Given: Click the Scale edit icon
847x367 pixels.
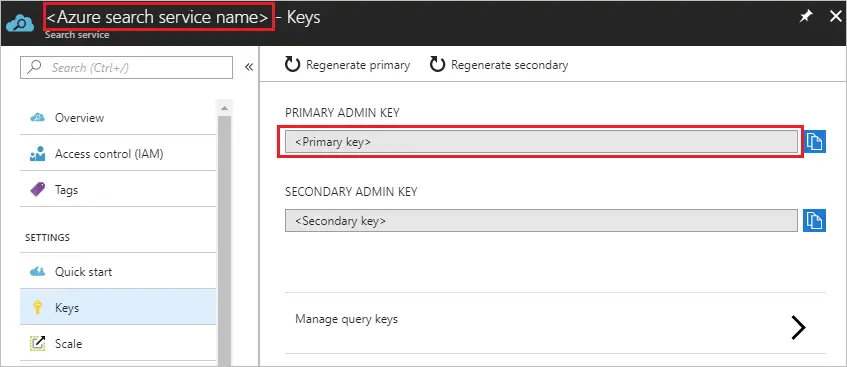Looking at the screenshot, I should tap(37, 343).
